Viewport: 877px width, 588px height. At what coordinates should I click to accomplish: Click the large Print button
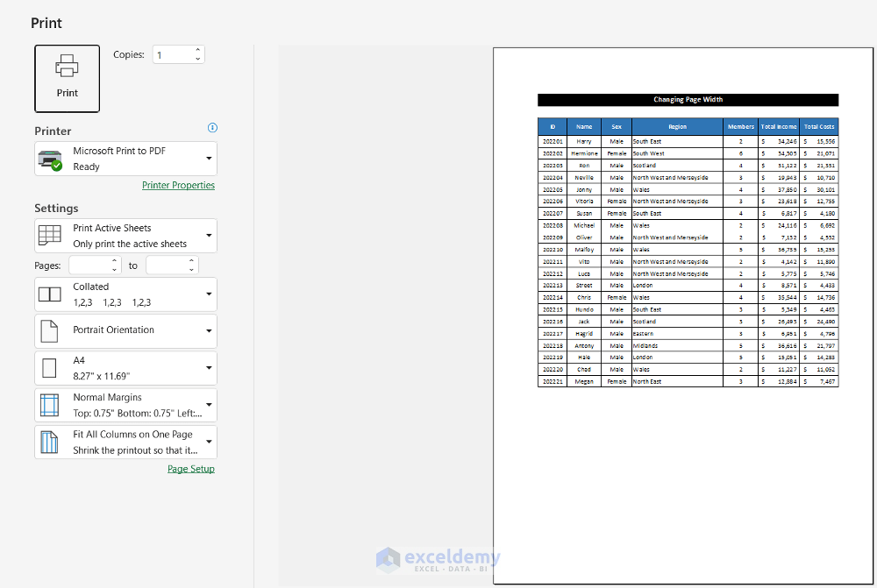68,79
